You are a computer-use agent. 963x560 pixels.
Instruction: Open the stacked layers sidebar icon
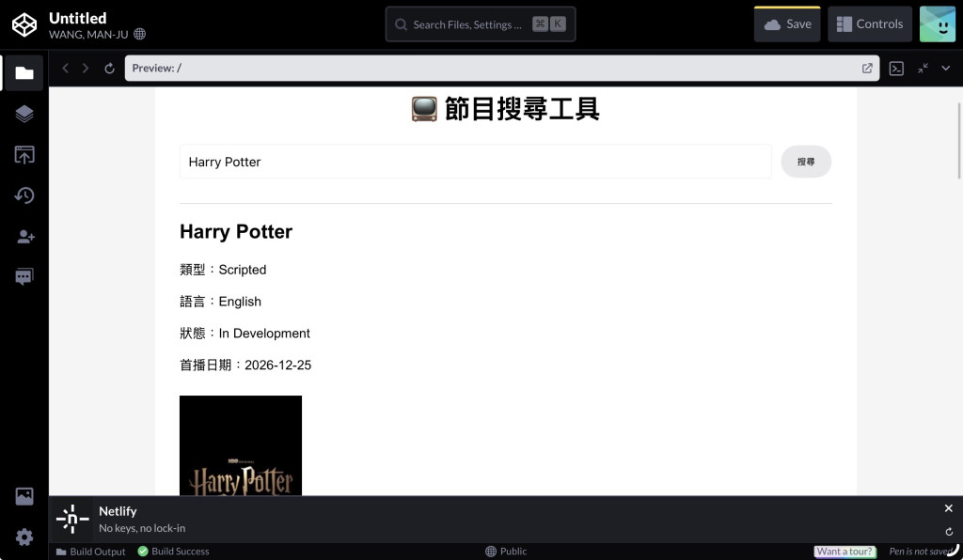click(x=24, y=114)
